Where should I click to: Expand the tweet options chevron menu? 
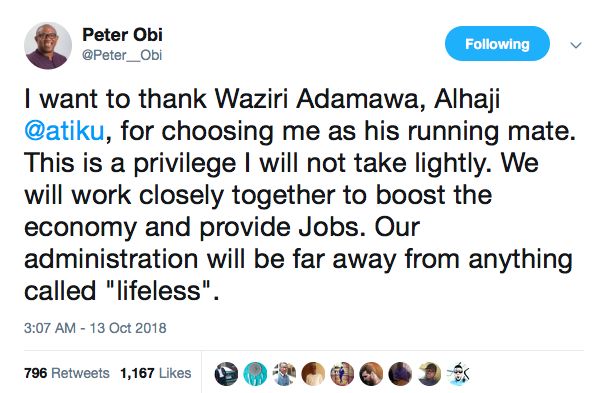click(576, 45)
